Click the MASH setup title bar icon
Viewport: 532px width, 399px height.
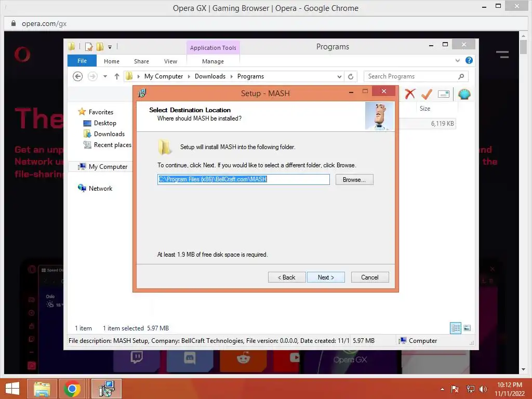pyautogui.click(x=142, y=93)
